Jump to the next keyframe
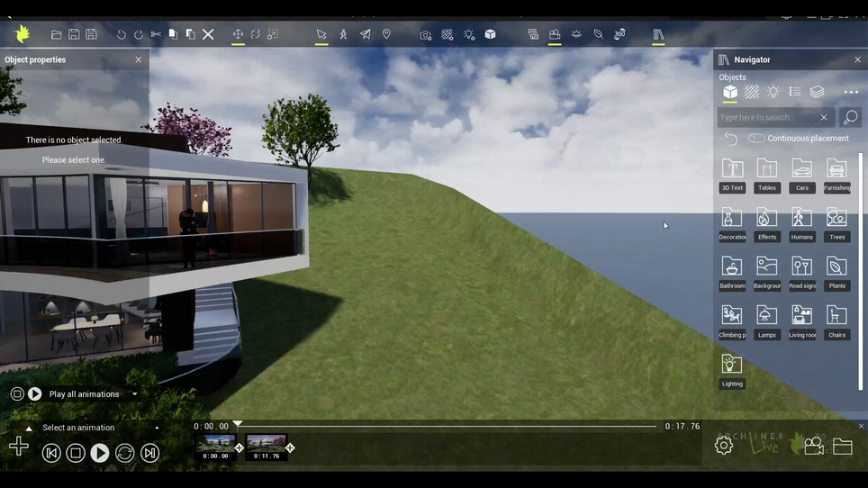 click(149, 453)
